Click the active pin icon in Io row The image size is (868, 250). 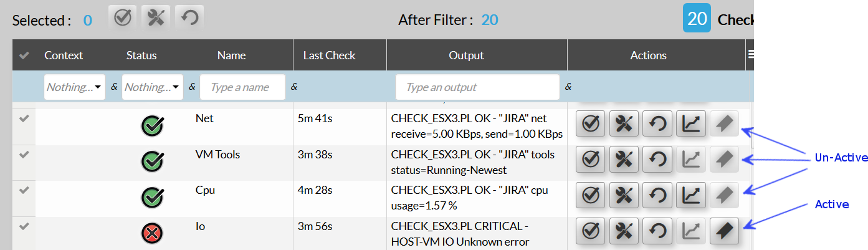tap(724, 231)
